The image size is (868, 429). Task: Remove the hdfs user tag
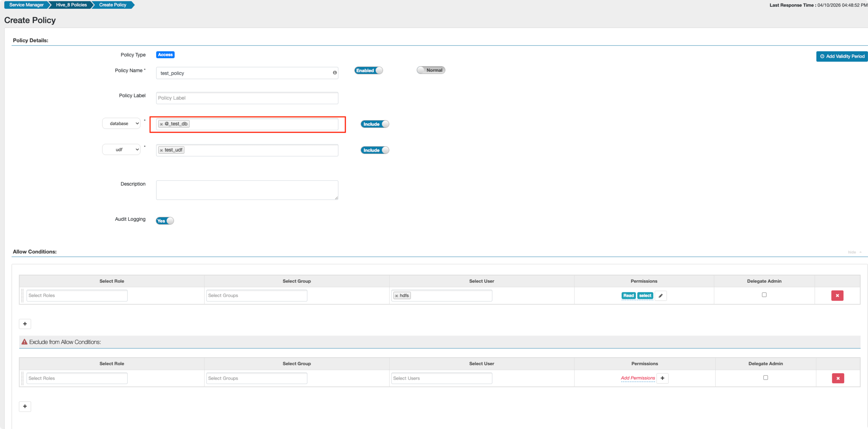pos(396,296)
